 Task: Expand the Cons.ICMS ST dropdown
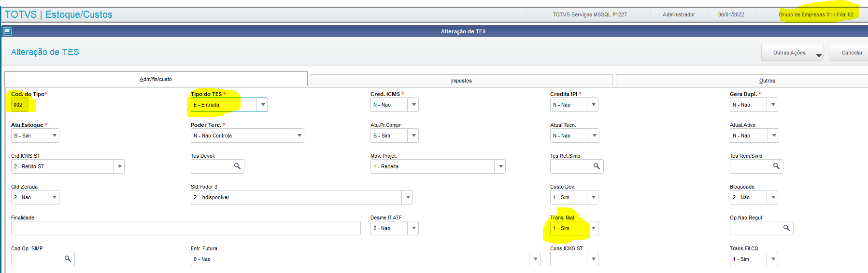593,259
